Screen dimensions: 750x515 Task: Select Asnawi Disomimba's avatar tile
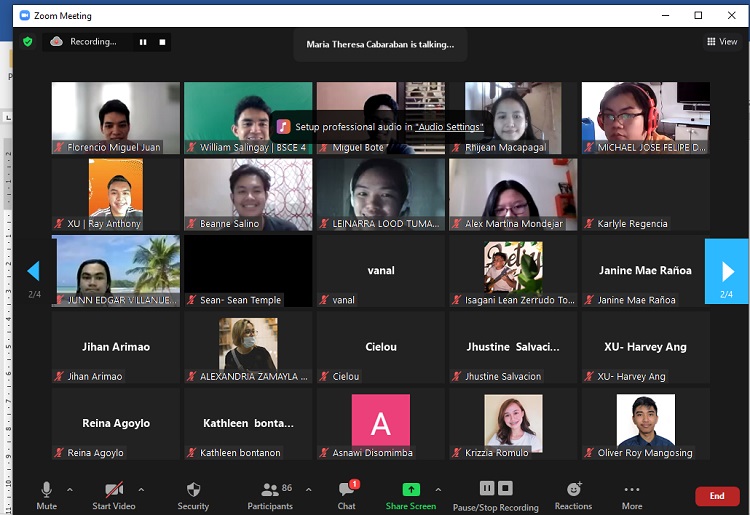pos(381,424)
